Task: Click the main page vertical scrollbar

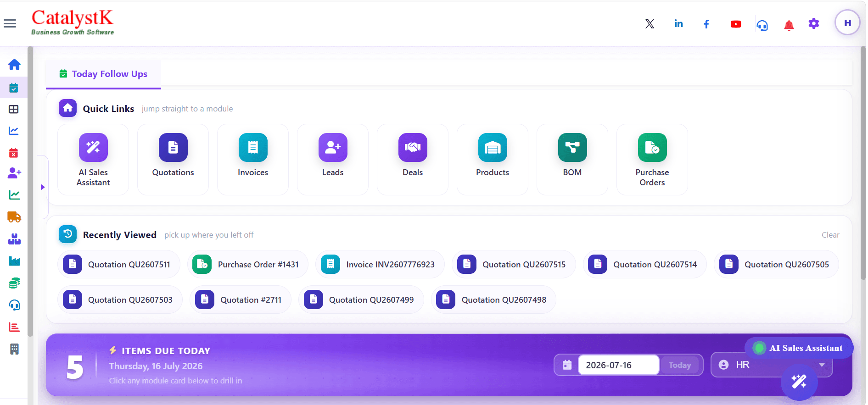Action: 863,163
